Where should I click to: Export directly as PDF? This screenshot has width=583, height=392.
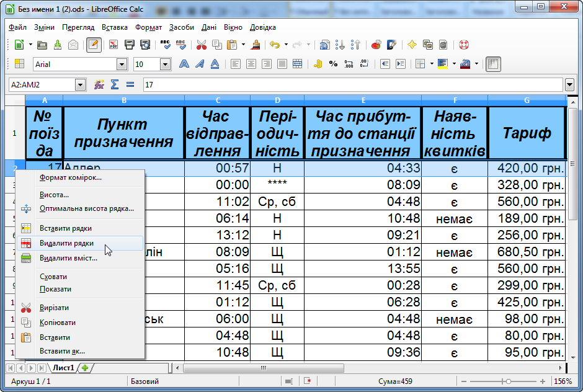[x=113, y=45]
